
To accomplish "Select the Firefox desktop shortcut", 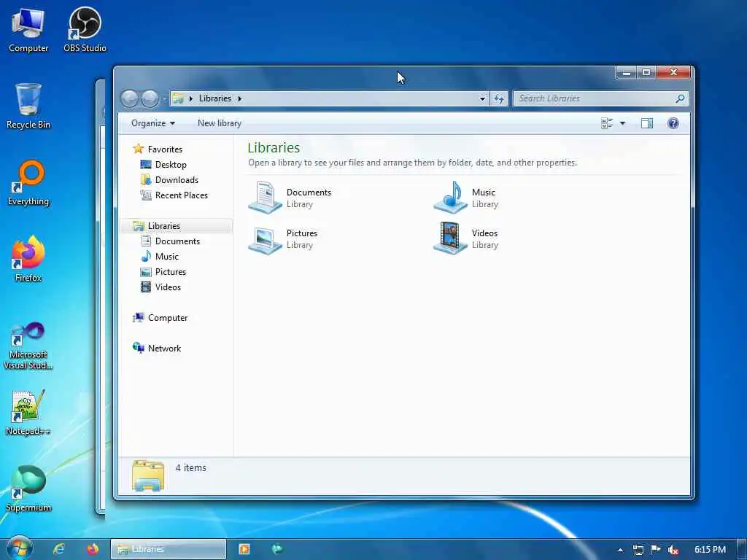I will (28, 259).
